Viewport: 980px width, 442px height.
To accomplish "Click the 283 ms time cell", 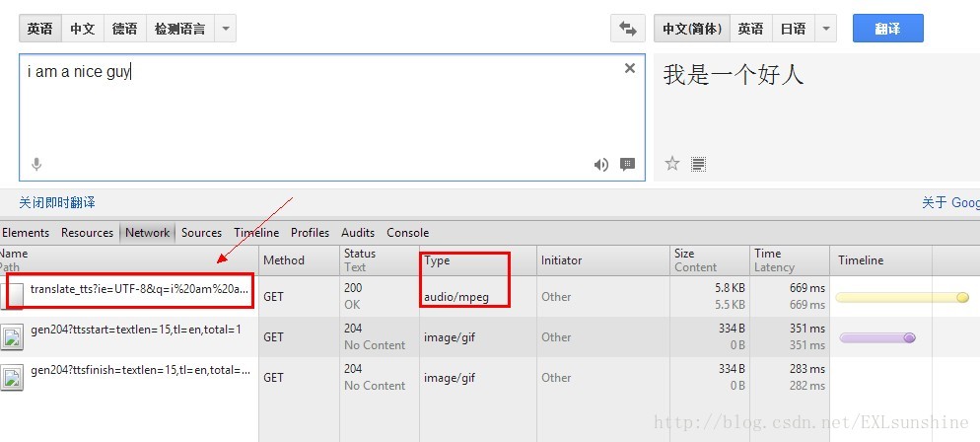I will tap(790, 377).
